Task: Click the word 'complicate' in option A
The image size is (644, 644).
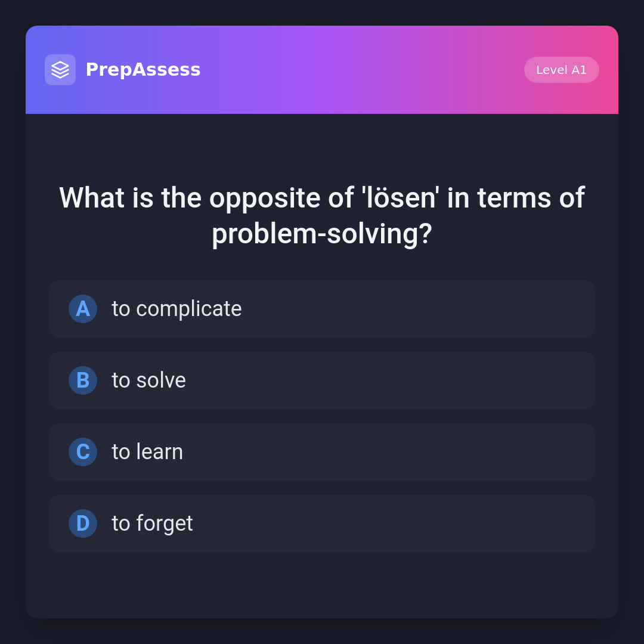Action: 188,309
